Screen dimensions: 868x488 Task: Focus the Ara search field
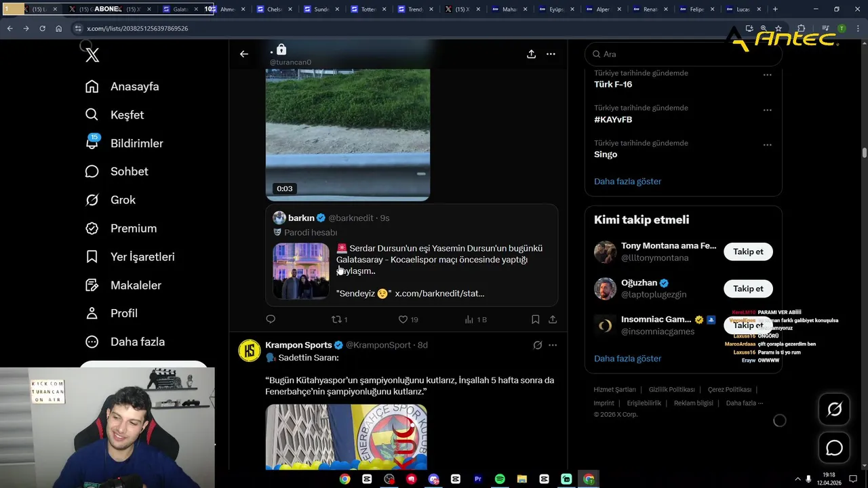pos(684,54)
